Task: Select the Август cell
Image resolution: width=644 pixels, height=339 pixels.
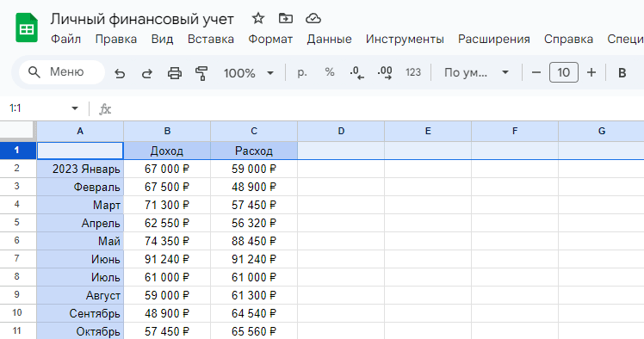Action: tap(80, 295)
